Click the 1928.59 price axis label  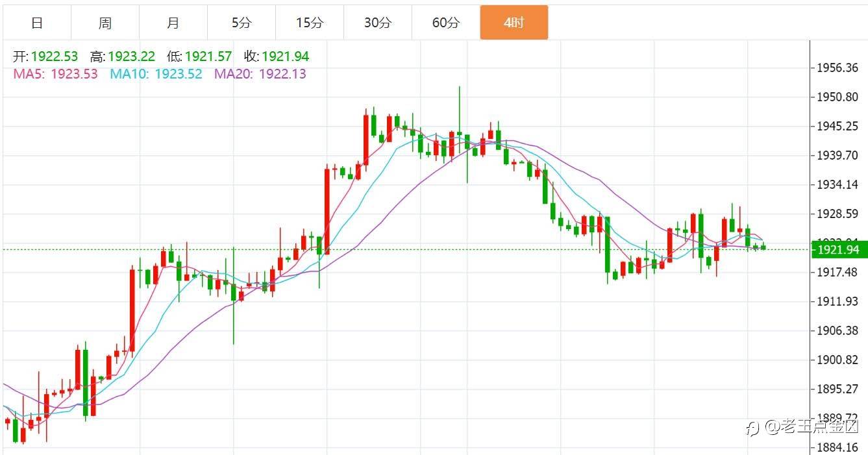(x=837, y=214)
